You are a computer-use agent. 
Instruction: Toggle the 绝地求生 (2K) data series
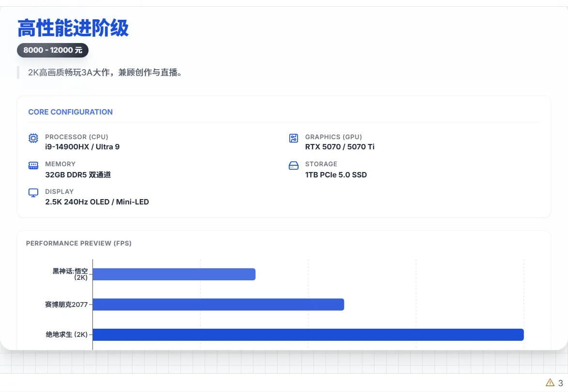pos(67,334)
